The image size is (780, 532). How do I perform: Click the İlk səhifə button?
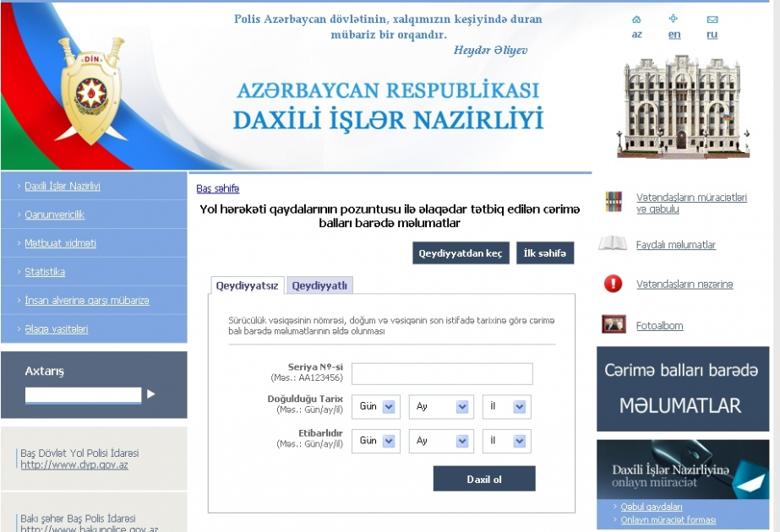tap(545, 253)
